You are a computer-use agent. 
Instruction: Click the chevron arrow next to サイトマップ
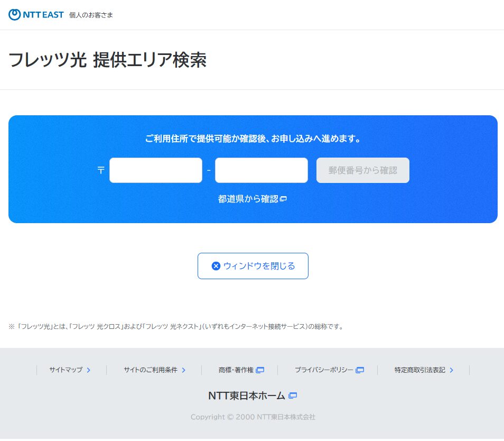[x=89, y=370]
